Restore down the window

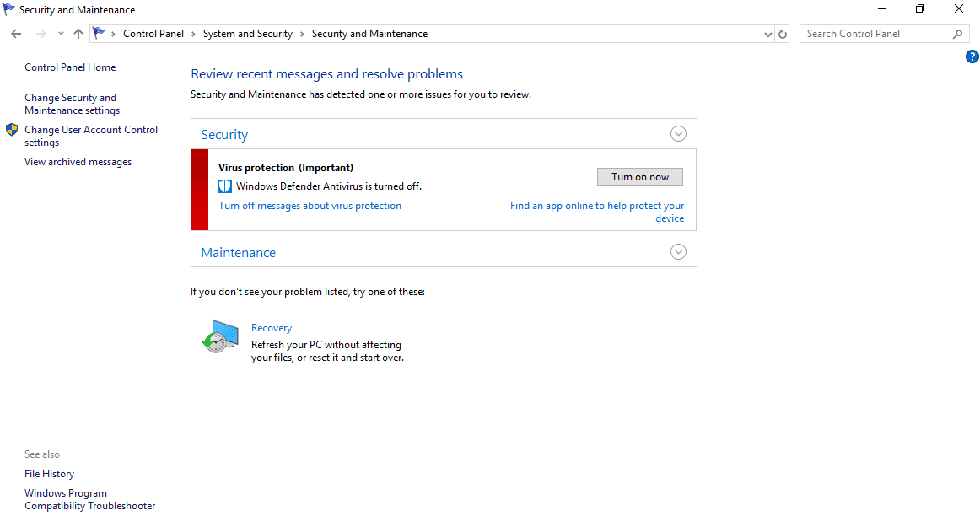click(x=920, y=8)
